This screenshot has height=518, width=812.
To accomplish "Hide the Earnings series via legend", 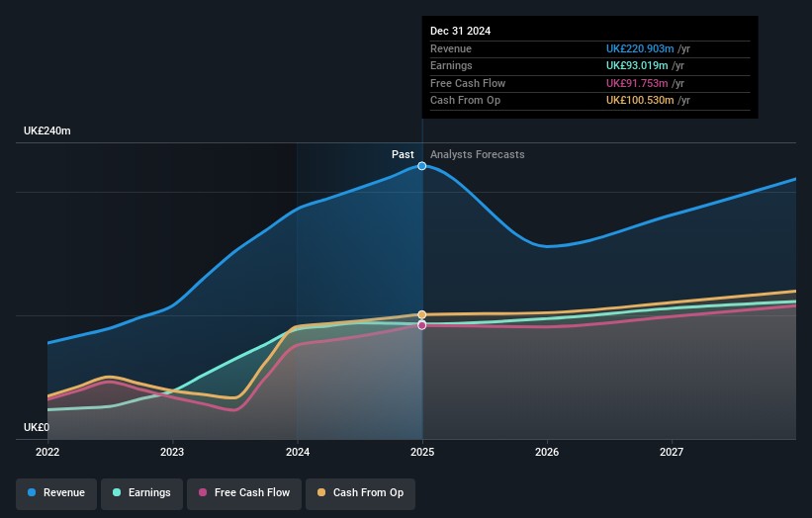I will point(141,492).
